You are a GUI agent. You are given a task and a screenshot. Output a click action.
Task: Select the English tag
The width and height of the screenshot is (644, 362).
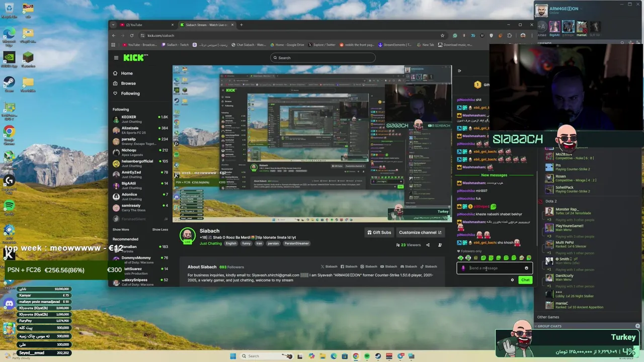click(231, 243)
